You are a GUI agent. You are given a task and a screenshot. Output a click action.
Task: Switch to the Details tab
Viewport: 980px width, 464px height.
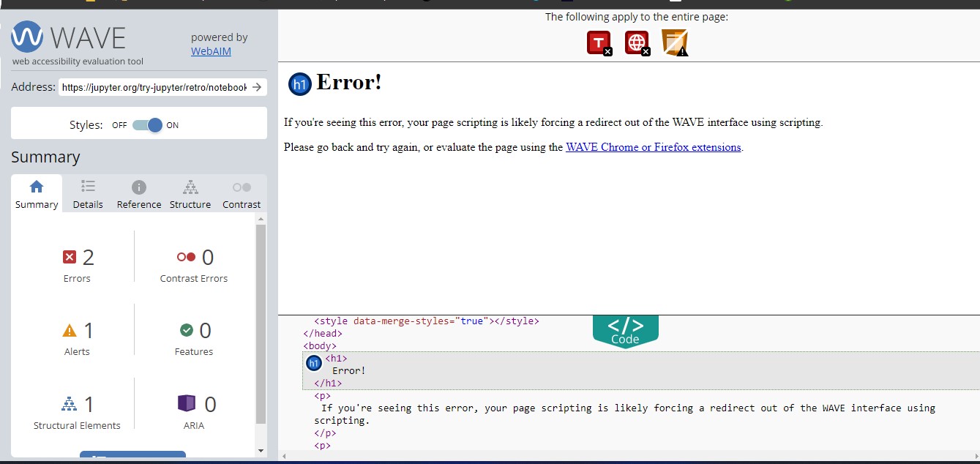[87, 193]
